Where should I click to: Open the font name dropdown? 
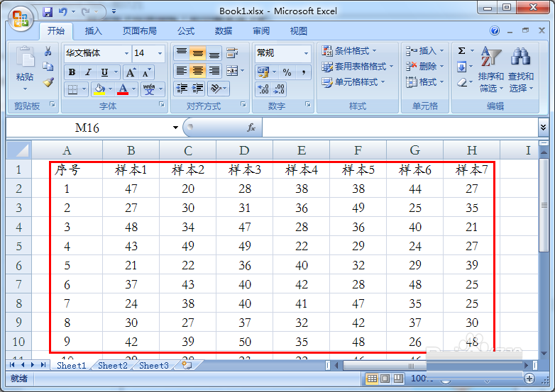pos(126,53)
